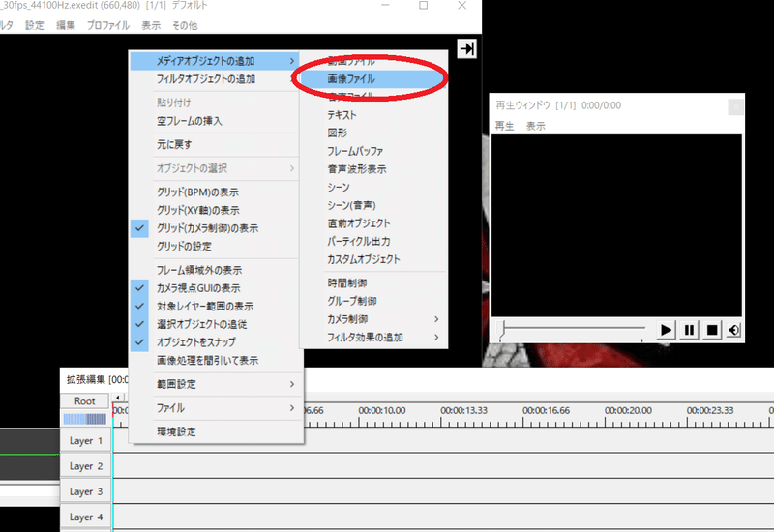Click the 00:00:16.66 ruler mark
This screenshot has height=532, width=774.
point(546,410)
